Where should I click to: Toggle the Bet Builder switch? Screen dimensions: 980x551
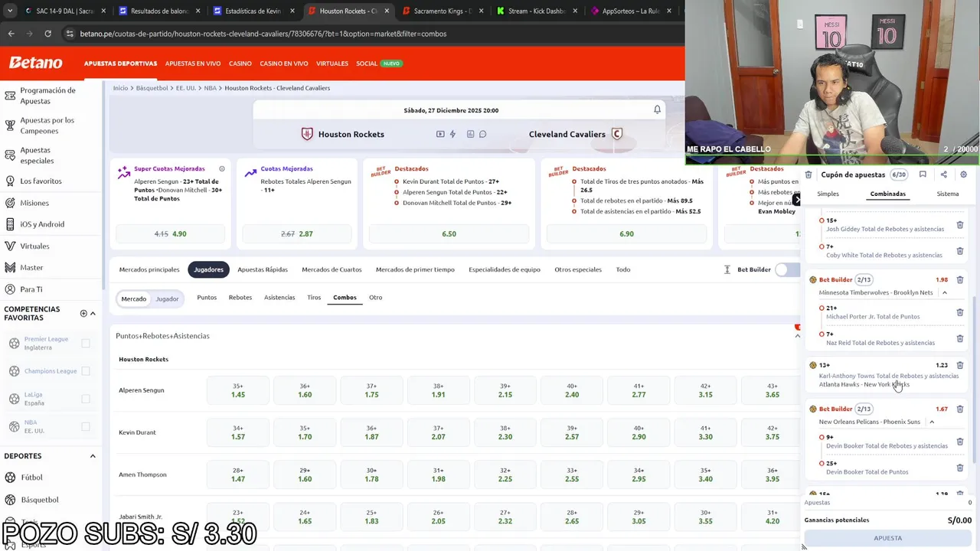pos(787,269)
